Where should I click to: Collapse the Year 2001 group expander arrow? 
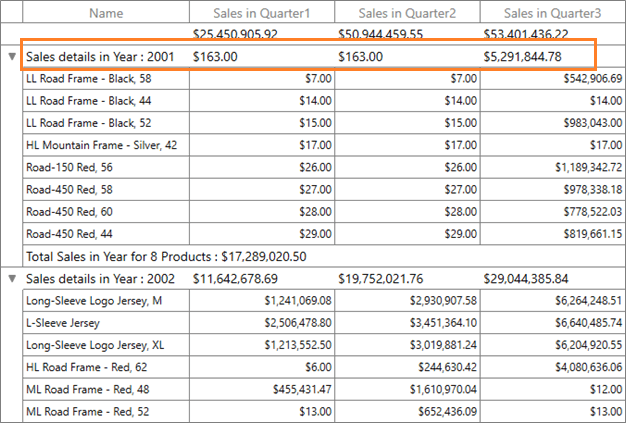11,57
